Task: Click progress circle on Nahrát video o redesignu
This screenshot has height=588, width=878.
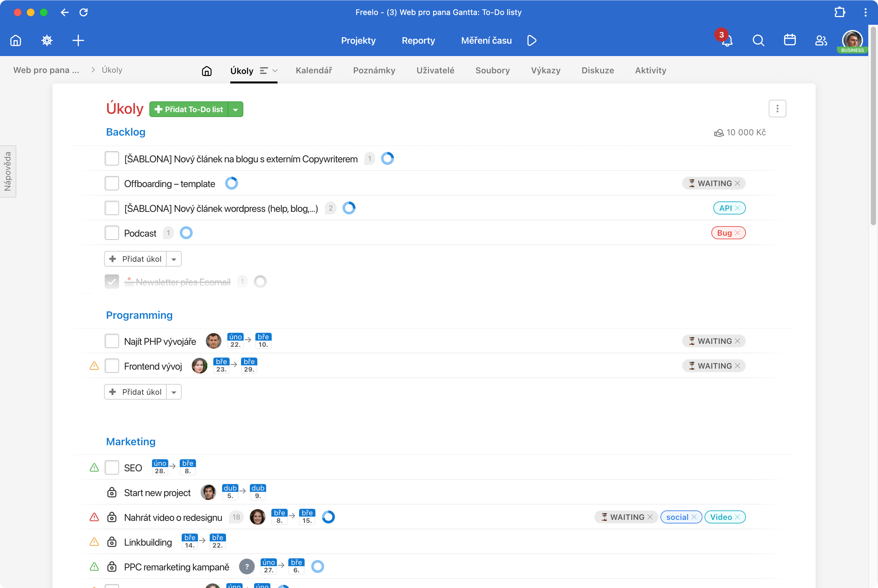Action: pyautogui.click(x=328, y=517)
